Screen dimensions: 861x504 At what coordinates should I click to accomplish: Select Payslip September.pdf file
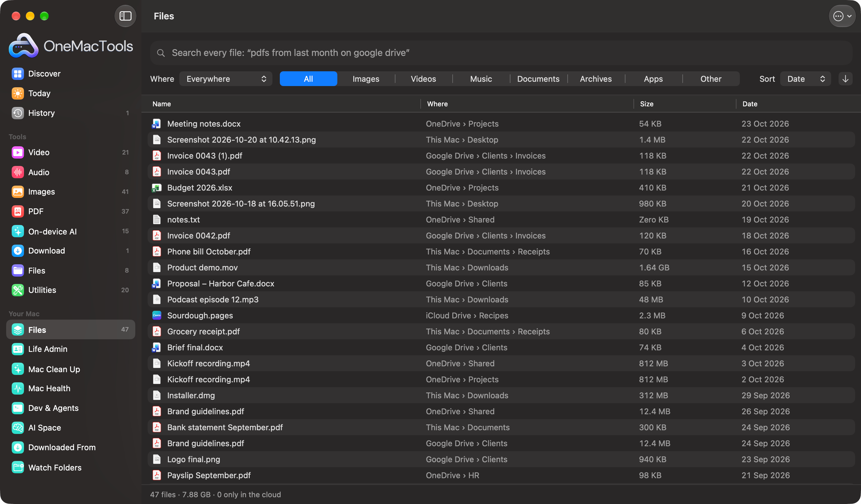pyautogui.click(x=501, y=475)
